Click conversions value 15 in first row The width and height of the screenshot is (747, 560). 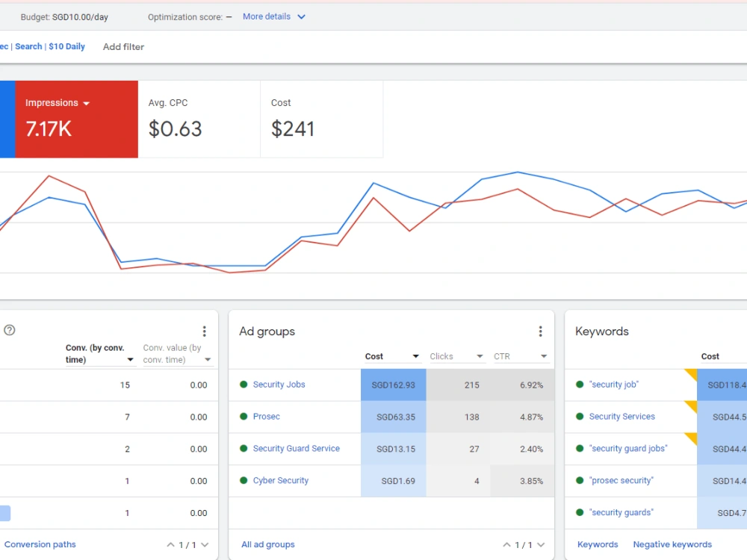125,385
